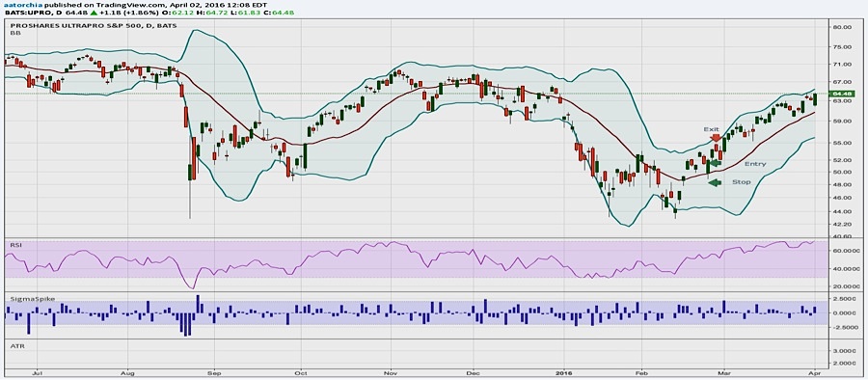The image size is (868, 380).
Task: Click the Oct label on time axis
Action: click(x=301, y=374)
